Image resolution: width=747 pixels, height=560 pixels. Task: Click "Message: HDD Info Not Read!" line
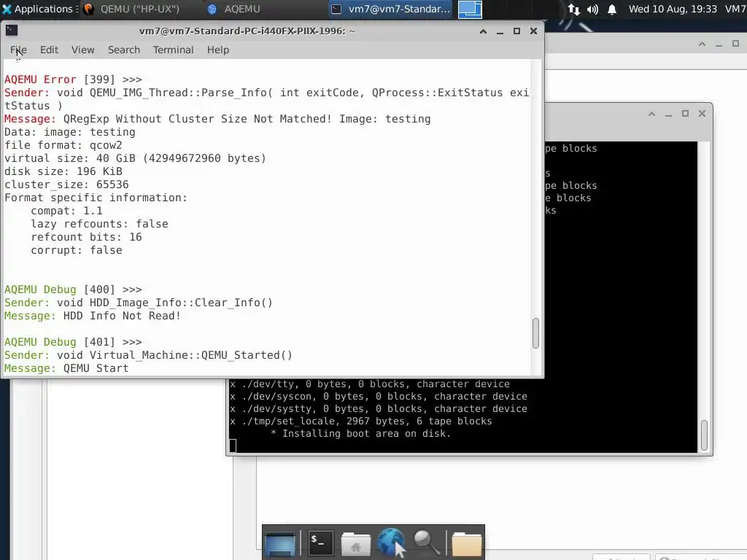coord(93,316)
